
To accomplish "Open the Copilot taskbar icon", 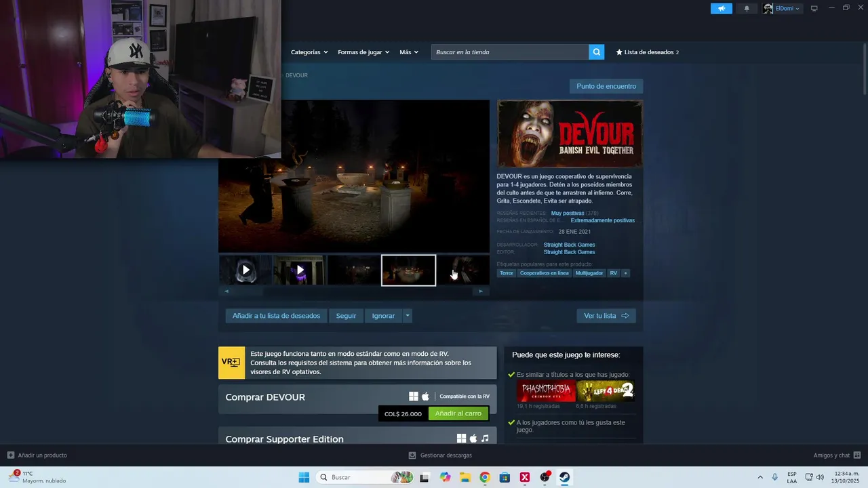I will click(x=445, y=477).
